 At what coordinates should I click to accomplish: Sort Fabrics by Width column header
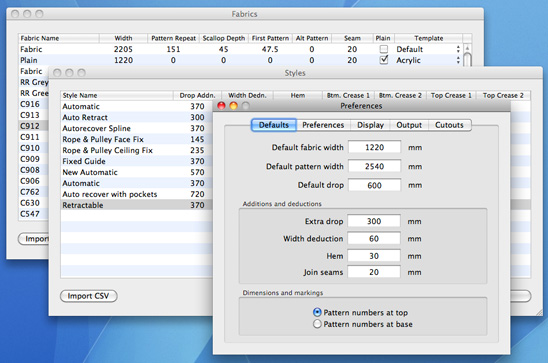(123, 38)
